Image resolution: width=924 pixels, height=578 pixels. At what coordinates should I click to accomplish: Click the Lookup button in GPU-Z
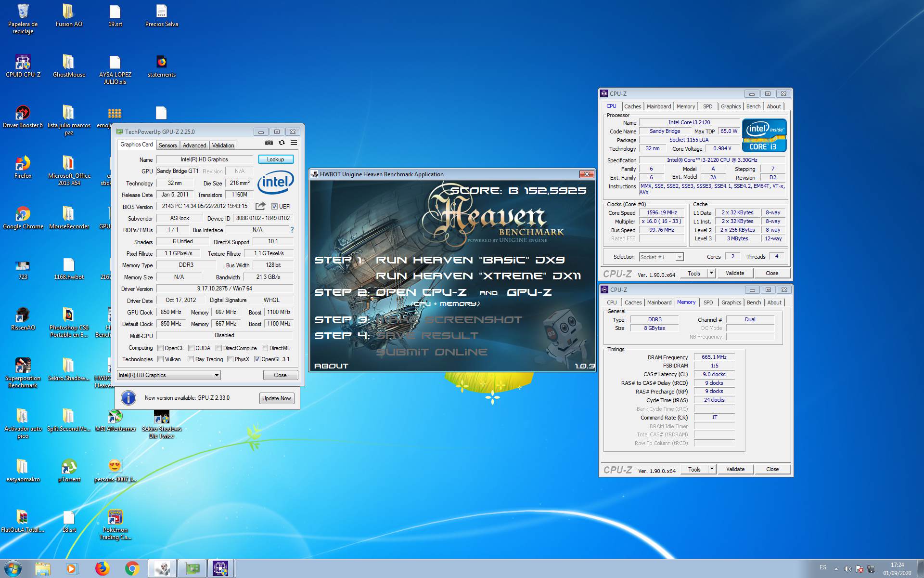coord(276,159)
